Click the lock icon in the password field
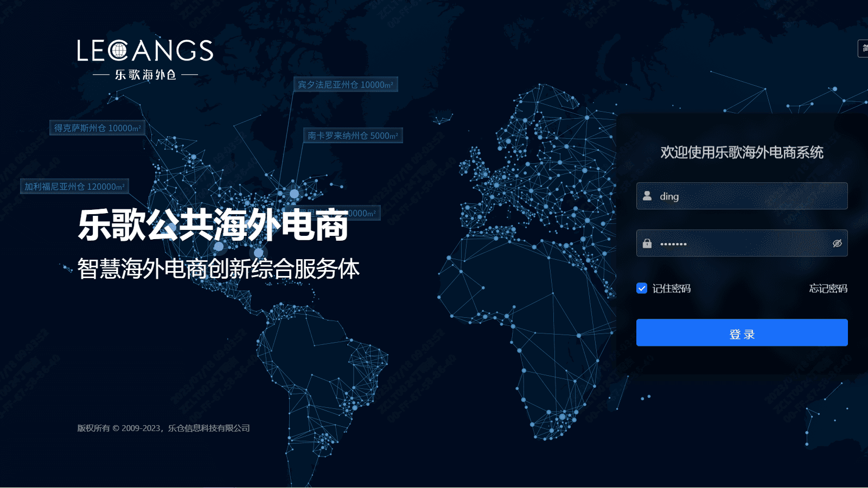 pos(647,243)
